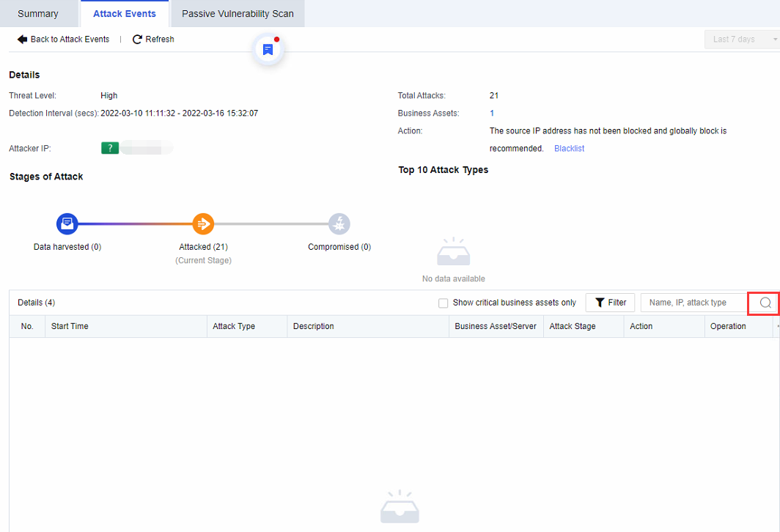
Task: Click the Attack Type column header
Action: click(234, 326)
